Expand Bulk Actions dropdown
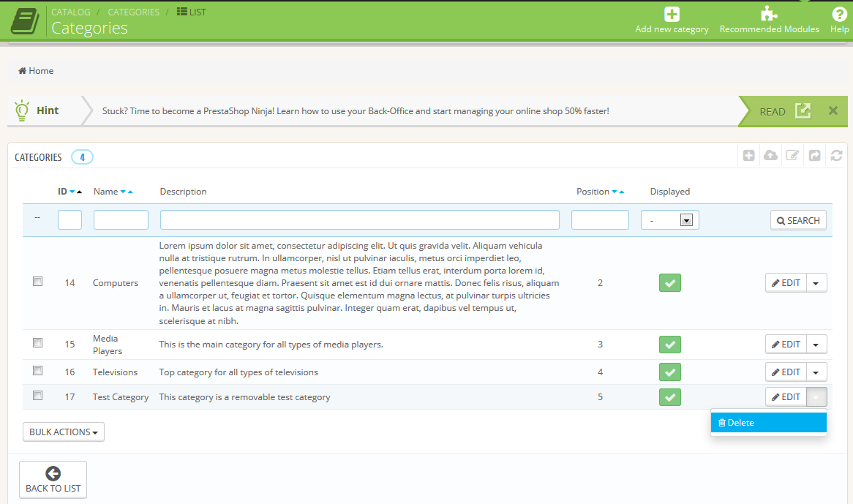 tap(64, 432)
